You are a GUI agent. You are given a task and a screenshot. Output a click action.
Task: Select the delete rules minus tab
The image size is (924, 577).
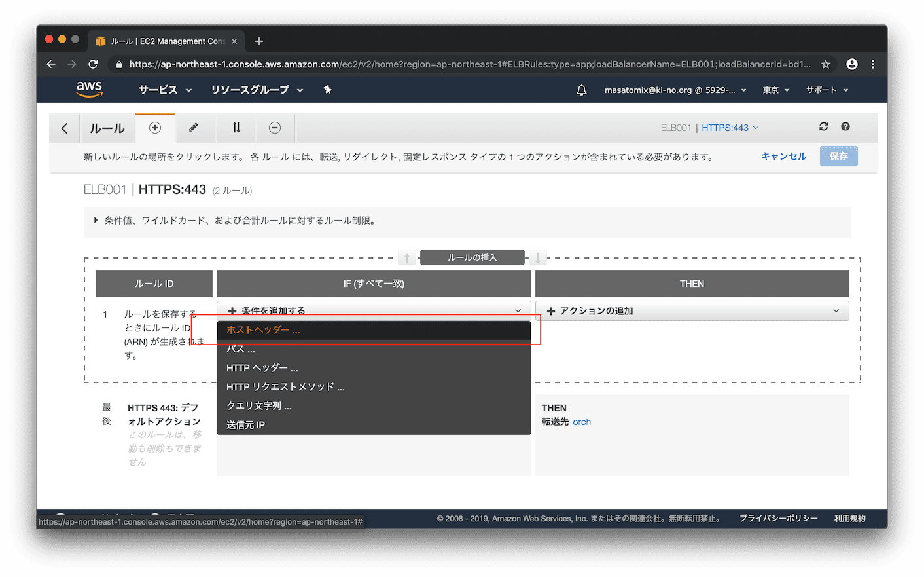[x=275, y=128]
